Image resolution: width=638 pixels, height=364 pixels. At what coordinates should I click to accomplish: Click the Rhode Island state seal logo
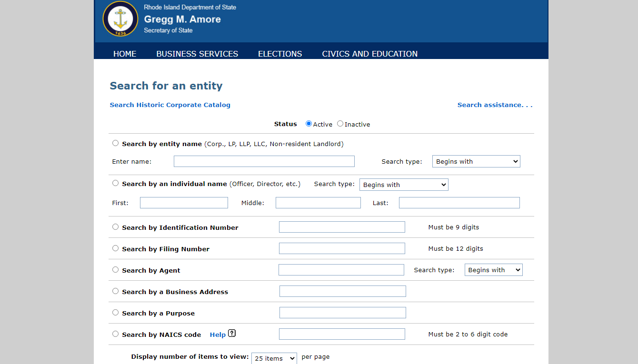click(x=120, y=19)
